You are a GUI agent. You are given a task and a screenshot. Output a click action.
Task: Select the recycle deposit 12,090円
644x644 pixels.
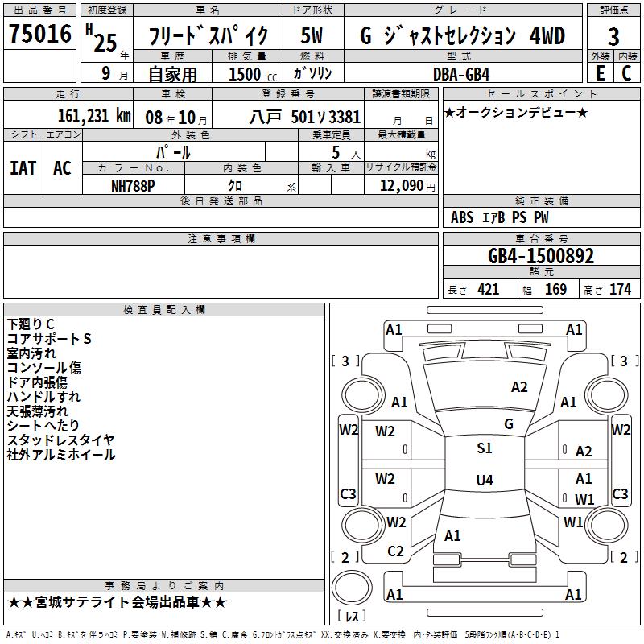pyautogui.click(x=407, y=186)
